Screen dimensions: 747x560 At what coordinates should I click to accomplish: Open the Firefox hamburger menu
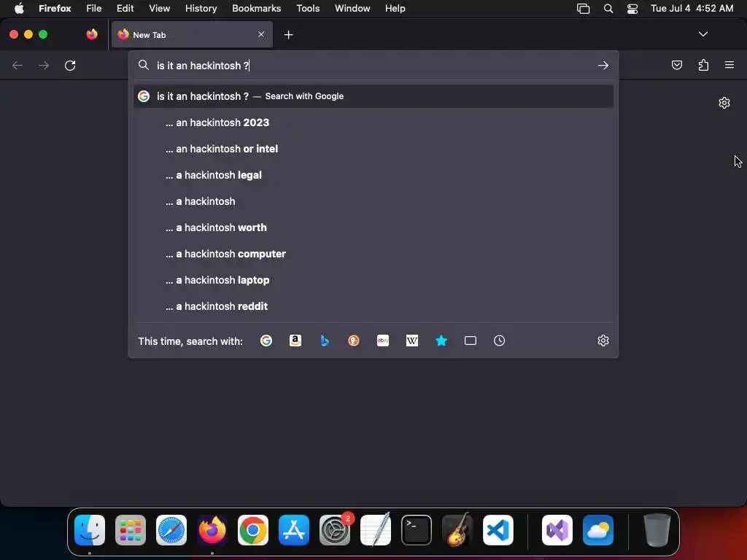729,65
